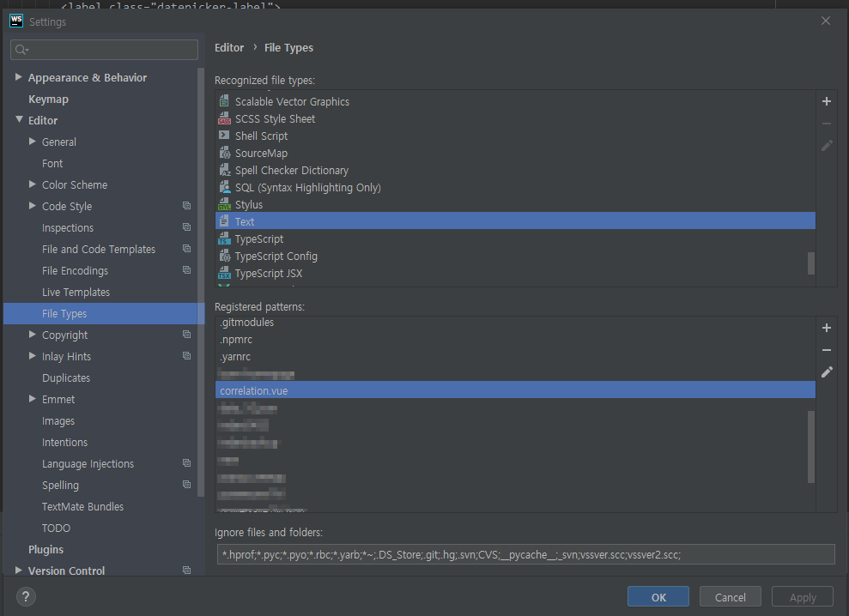Expand the Inlay Hints subsection
Image resolution: width=849 pixels, height=616 pixels.
33,356
